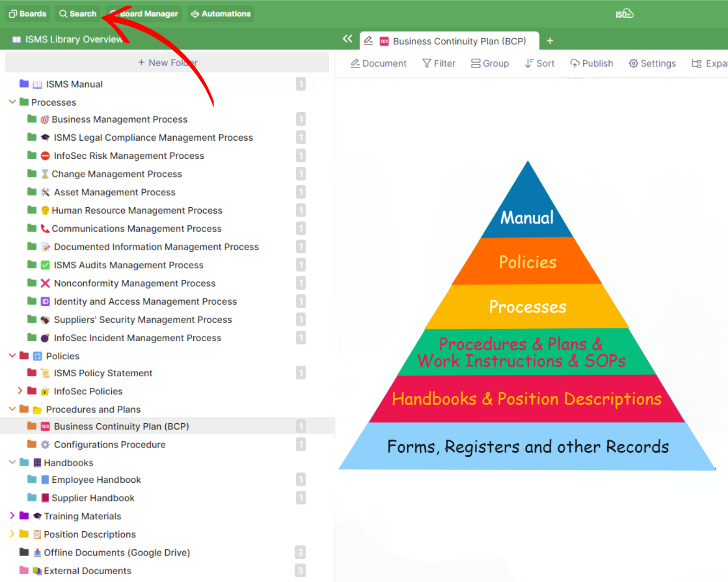Switch to Business Continuity Plan (BCP) tab
This screenshot has width=728, height=582.
(x=459, y=41)
